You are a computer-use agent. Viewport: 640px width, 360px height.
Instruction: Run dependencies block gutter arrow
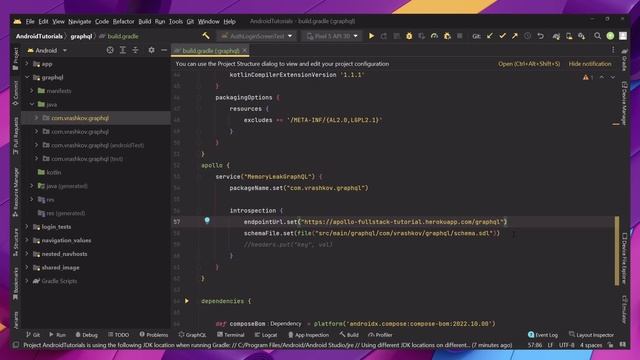tap(187, 301)
